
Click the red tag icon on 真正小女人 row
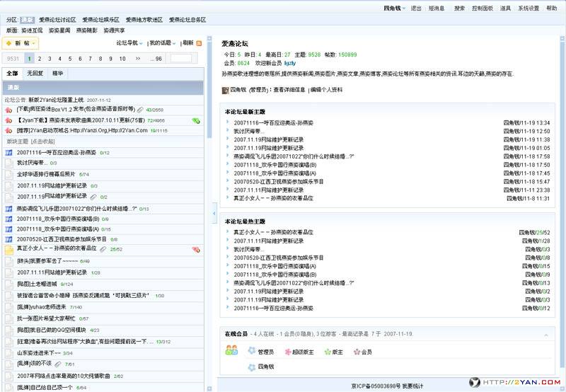point(196,249)
